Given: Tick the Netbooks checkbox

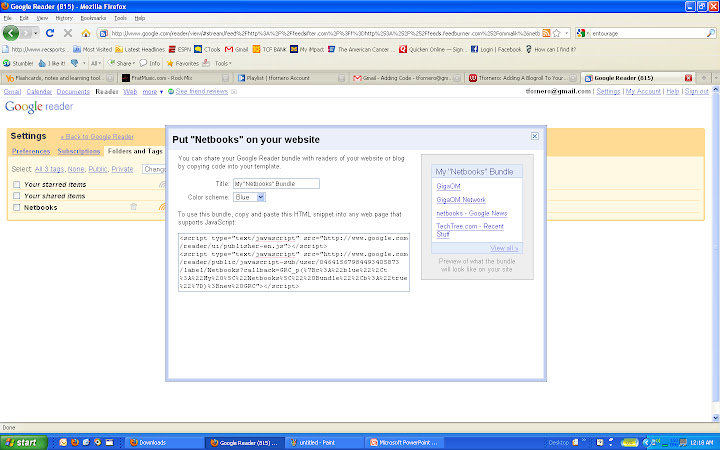Looking at the screenshot, I should 17,208.
